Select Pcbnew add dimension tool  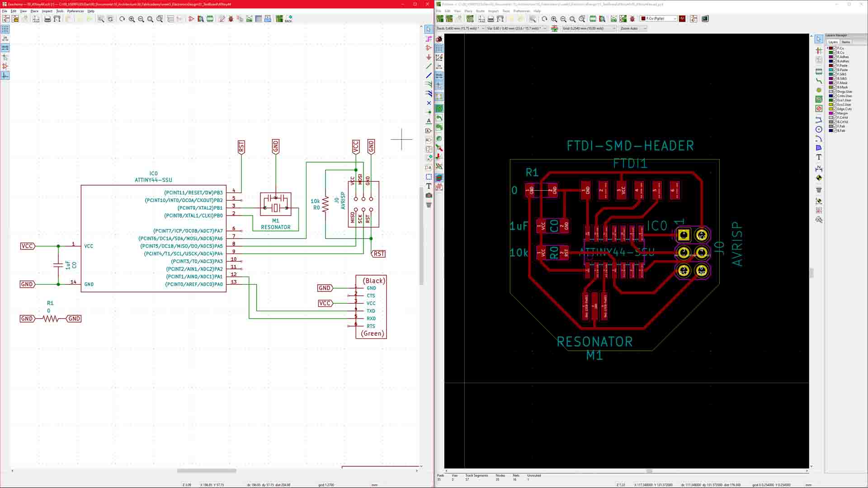pyautogui.click(x=819, y=169)
